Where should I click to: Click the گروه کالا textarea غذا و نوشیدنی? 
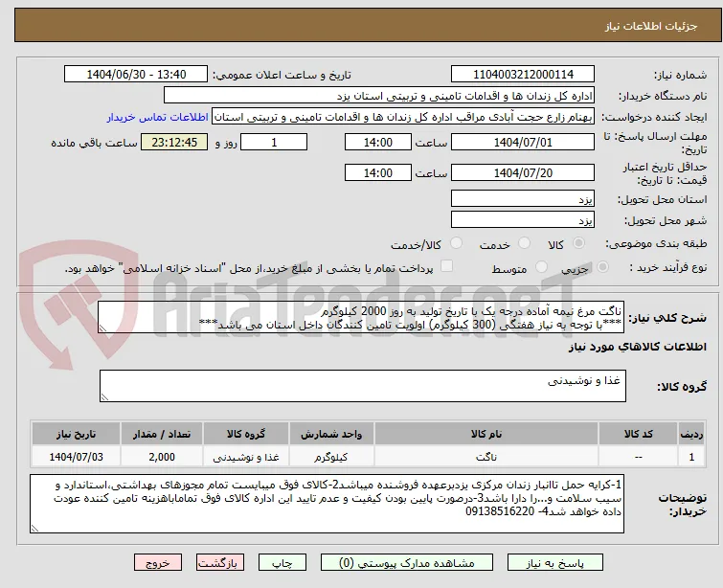(x=363, y=386)
